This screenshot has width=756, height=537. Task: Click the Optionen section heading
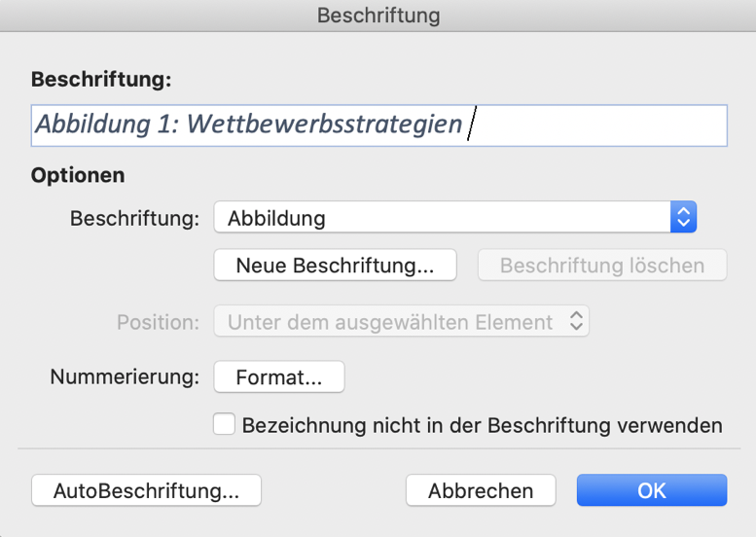pyautogui.click(x=78, y=175)
